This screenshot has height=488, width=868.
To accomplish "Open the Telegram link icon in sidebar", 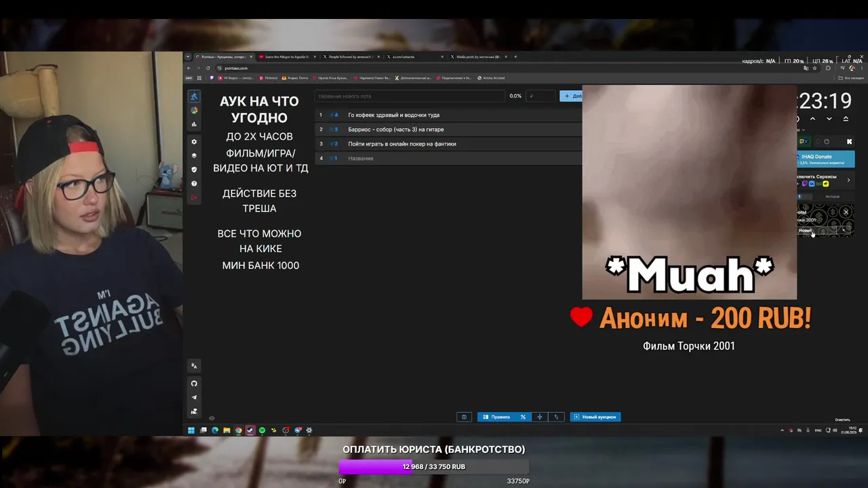I will 194,398.
